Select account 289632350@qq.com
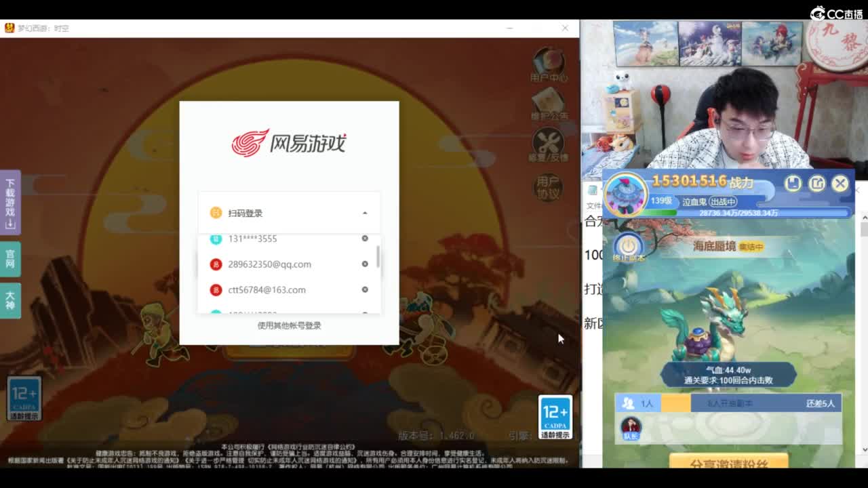This screenshot has width=868, height=488. [x=289, y=264]
